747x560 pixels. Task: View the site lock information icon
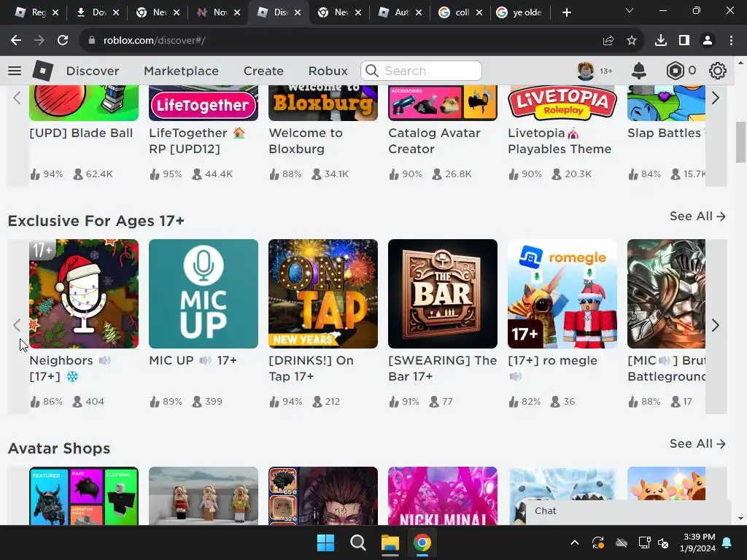[91, 41]
